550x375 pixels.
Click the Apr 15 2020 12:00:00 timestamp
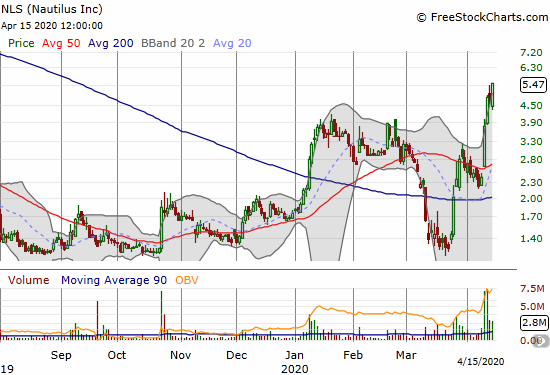[x=52, y=26]
